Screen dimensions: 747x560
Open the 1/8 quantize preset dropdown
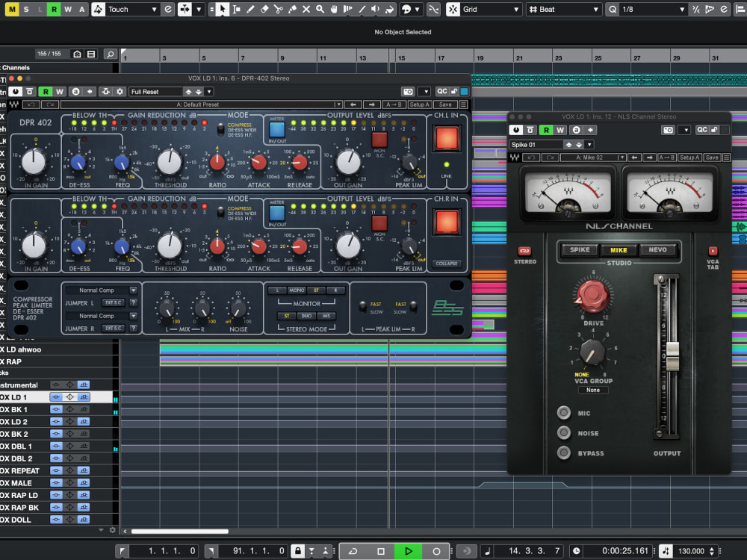click(x=653, y=9)
